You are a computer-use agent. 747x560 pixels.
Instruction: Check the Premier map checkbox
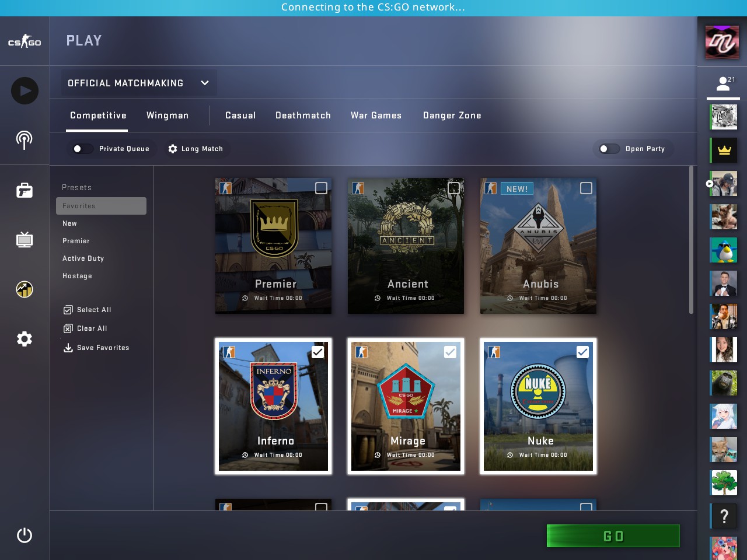321,188
